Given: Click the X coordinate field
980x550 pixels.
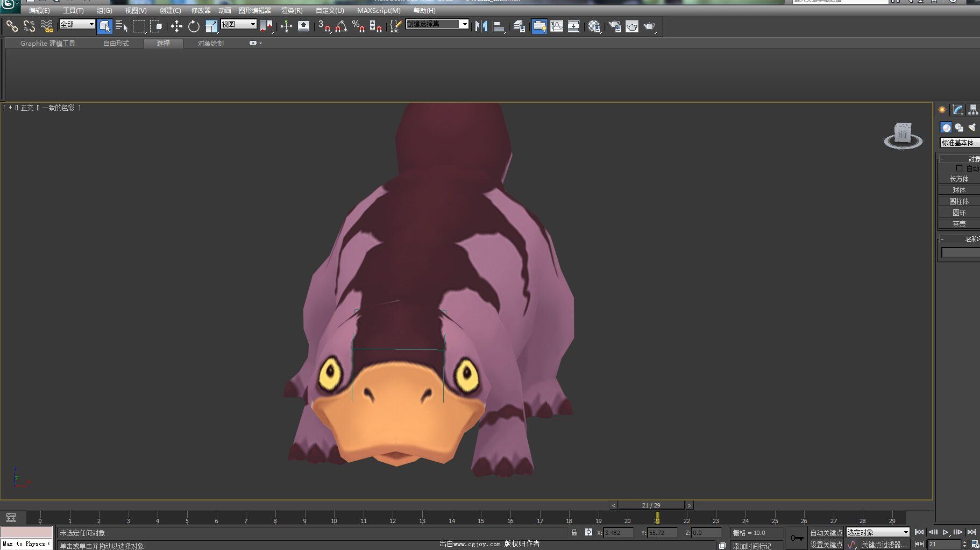Looking at the screenshot, I should (x=619, y=533).
